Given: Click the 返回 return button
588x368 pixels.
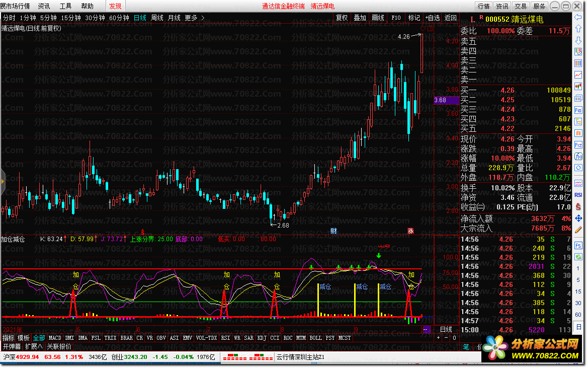Looking at the screenshot, I should click(x=450, y=18).
